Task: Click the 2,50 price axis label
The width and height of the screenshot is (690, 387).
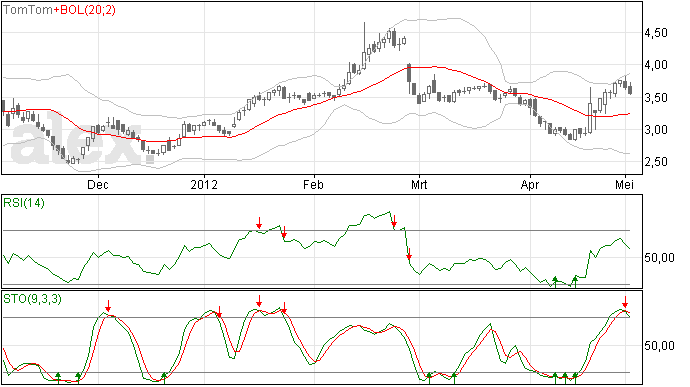Action: tap(656, 162)
